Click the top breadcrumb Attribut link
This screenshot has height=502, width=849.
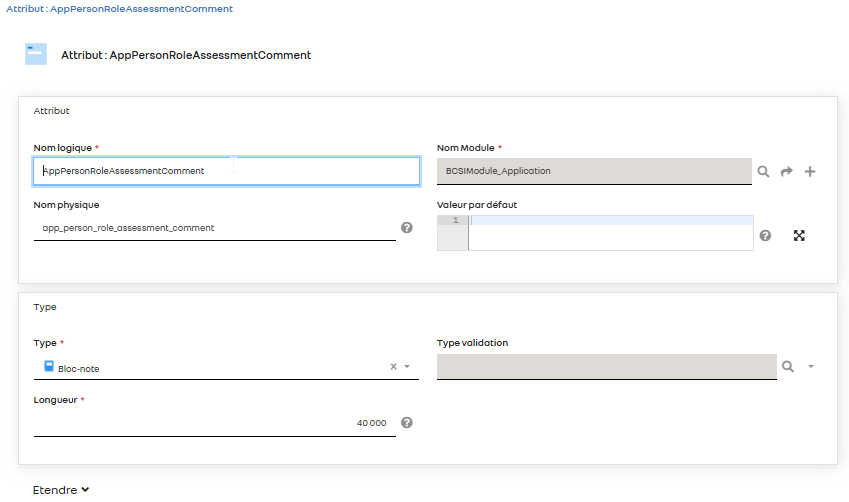click(119, 8)
